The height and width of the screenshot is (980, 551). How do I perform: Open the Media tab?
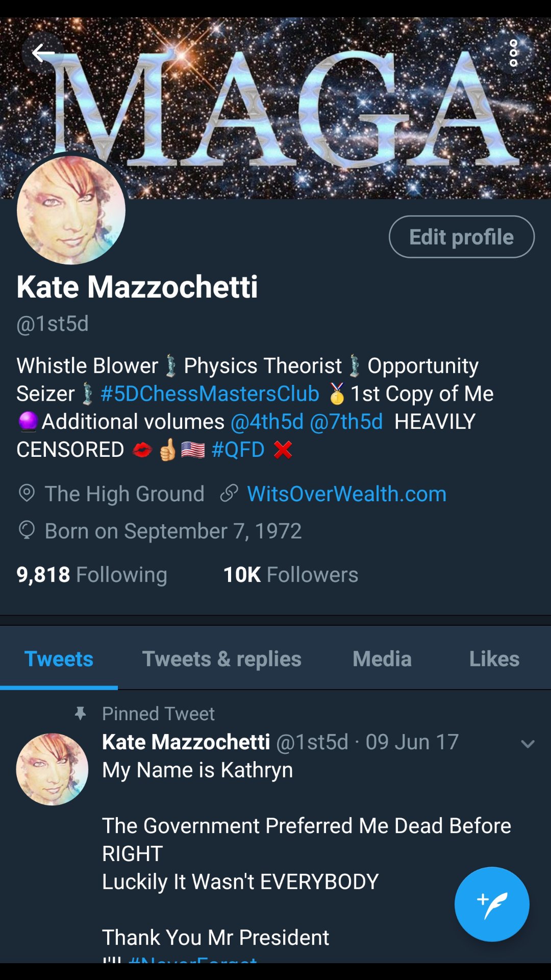pyautogui.click(x=382, y=658)
